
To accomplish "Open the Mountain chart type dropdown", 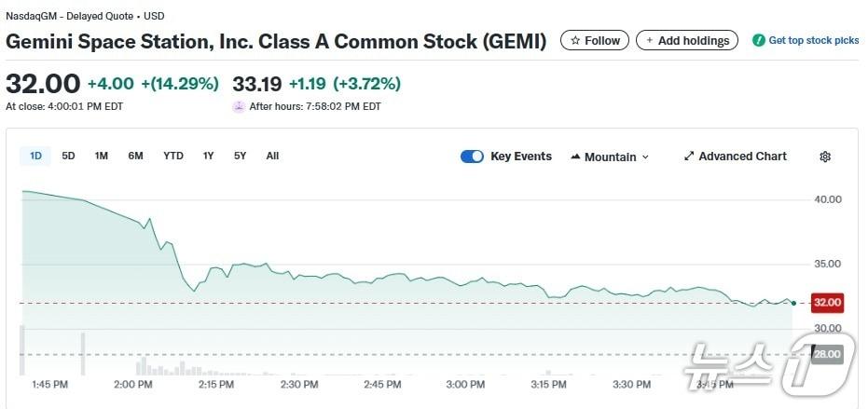I will (611, 157).
